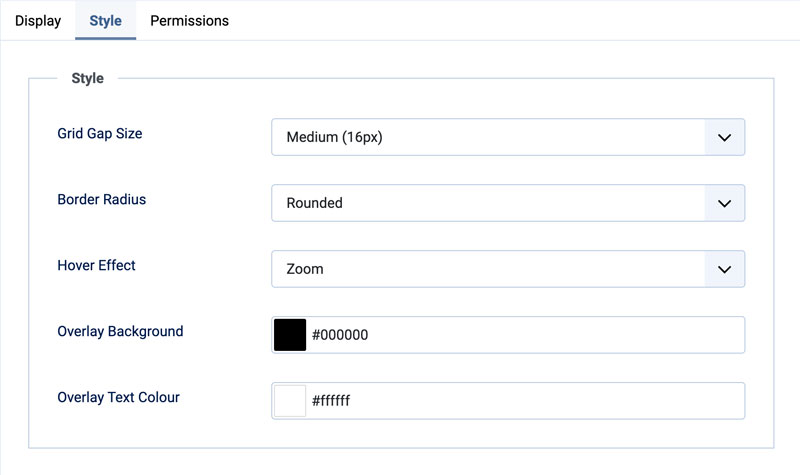800x475 pixels.
Task: Click the Hover Effect chevron arrow
Action: 725,269
